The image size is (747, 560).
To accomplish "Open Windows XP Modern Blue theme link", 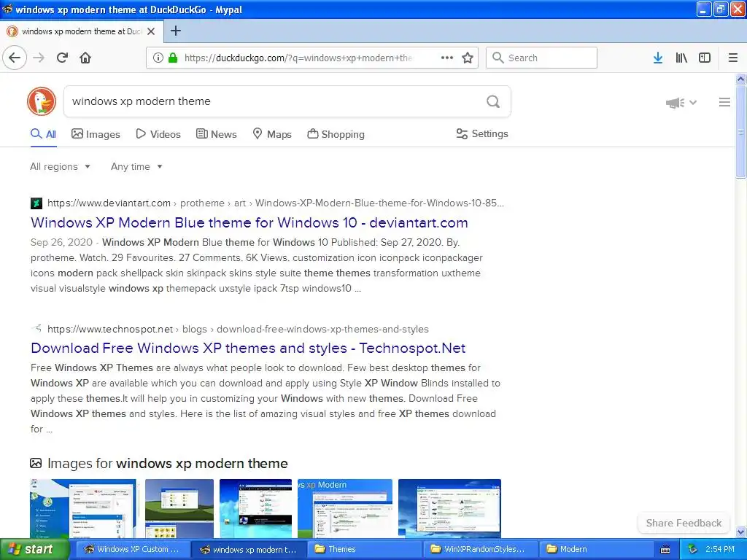I will point(249,222).
